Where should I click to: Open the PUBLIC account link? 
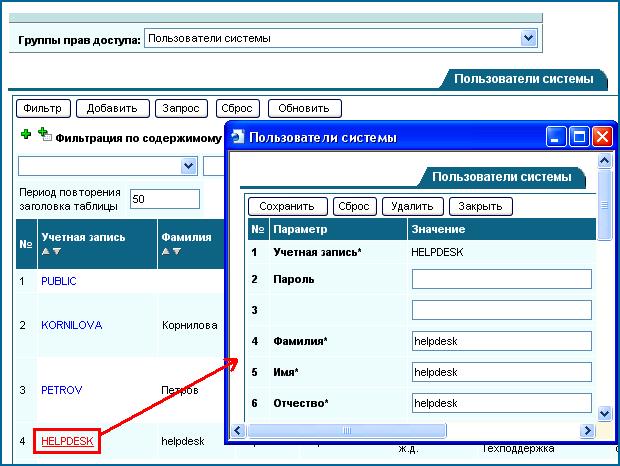pyautogui.click(x=59, y=281)
